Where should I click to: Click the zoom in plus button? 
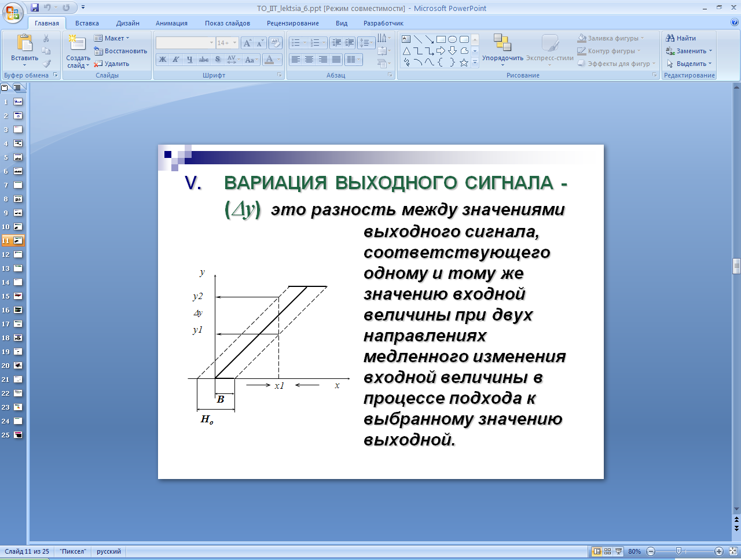pos(719,551)
